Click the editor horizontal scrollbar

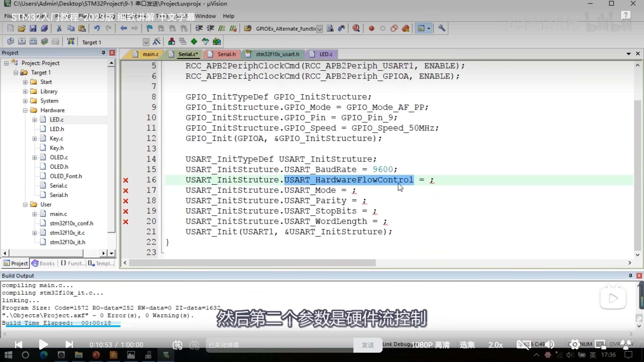[252, 263]
